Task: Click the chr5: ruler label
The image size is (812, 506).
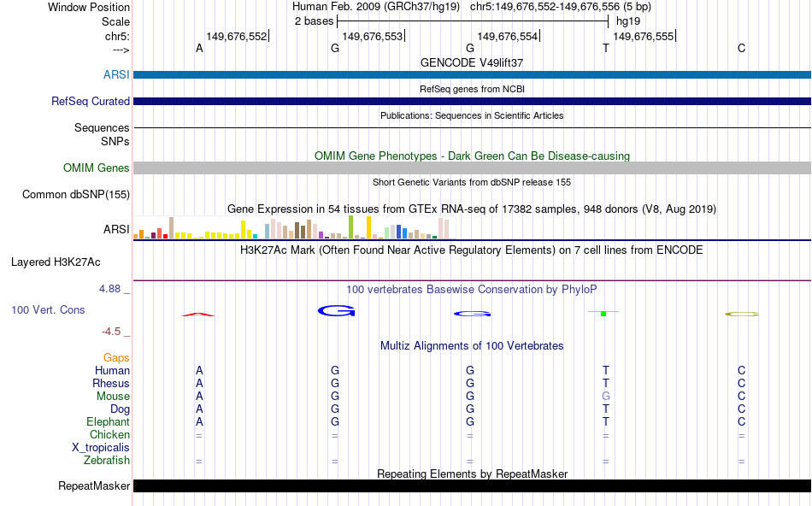Action: coord(117,37)
